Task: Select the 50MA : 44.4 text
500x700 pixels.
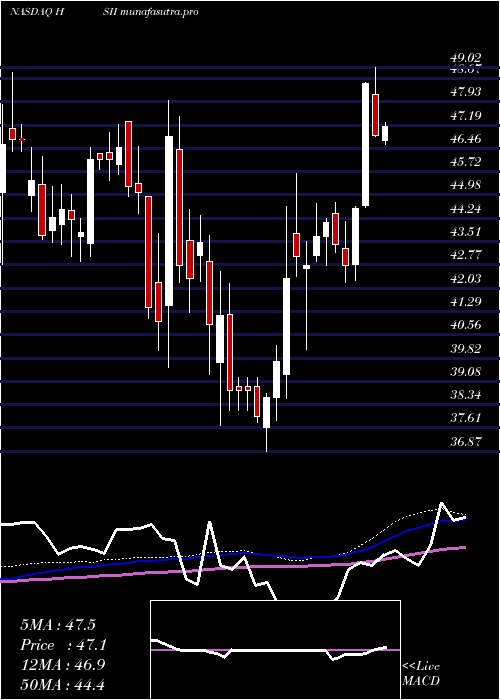Action: (x=62, y=684)
